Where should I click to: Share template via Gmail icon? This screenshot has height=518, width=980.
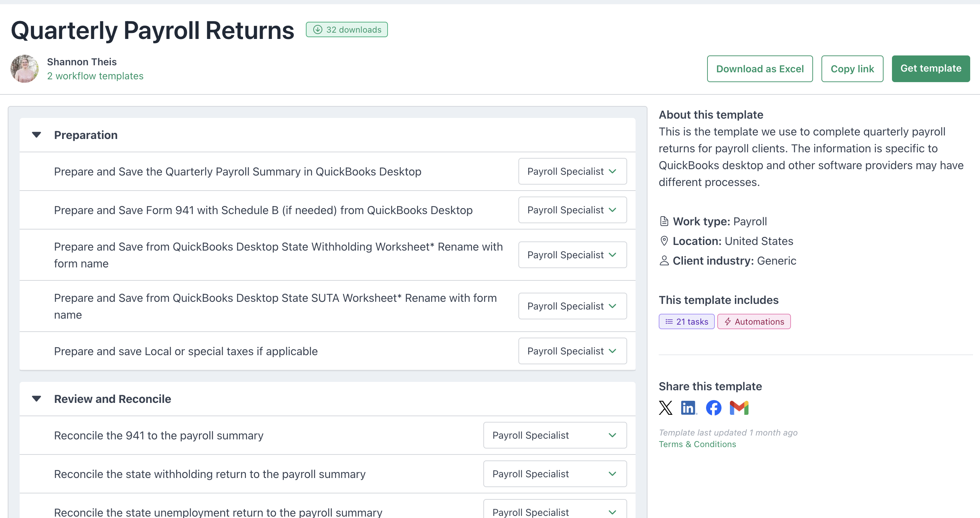click(x=739, y=407)
